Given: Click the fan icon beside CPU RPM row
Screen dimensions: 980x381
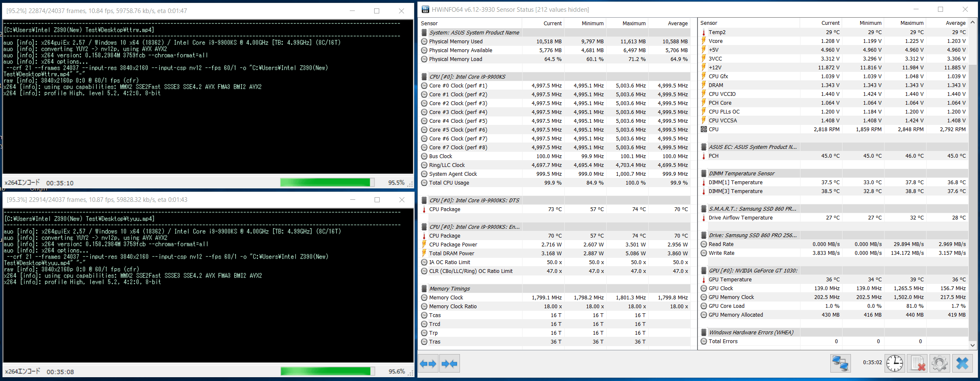Looking at the screenshot, I should (x=704, y=129).
